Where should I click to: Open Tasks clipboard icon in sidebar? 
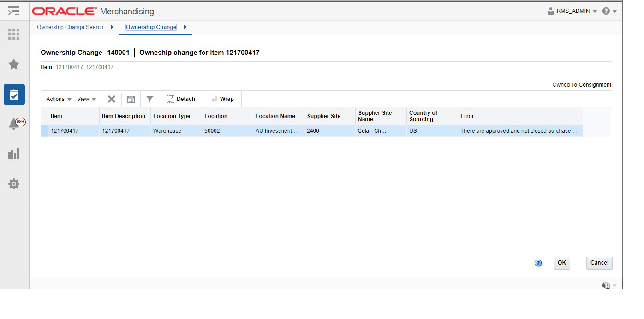(x=14, y=95)
